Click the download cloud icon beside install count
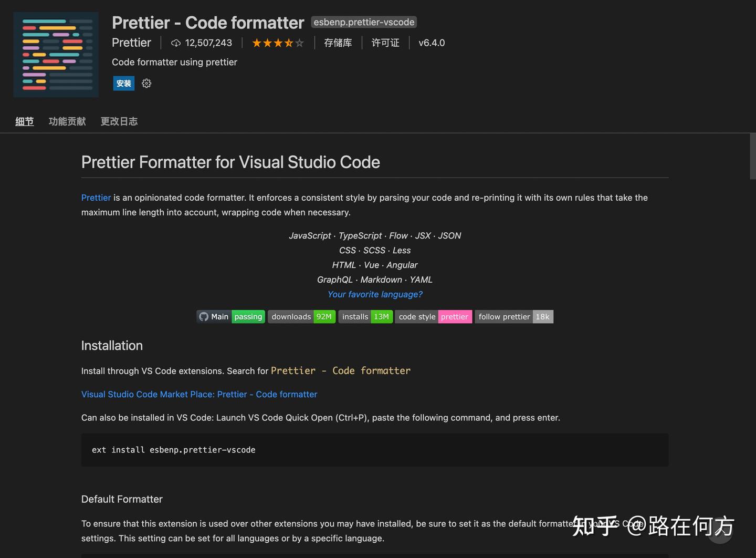This screenshot has height=558, width=756. pyautogui.click(x=175, y=43)
